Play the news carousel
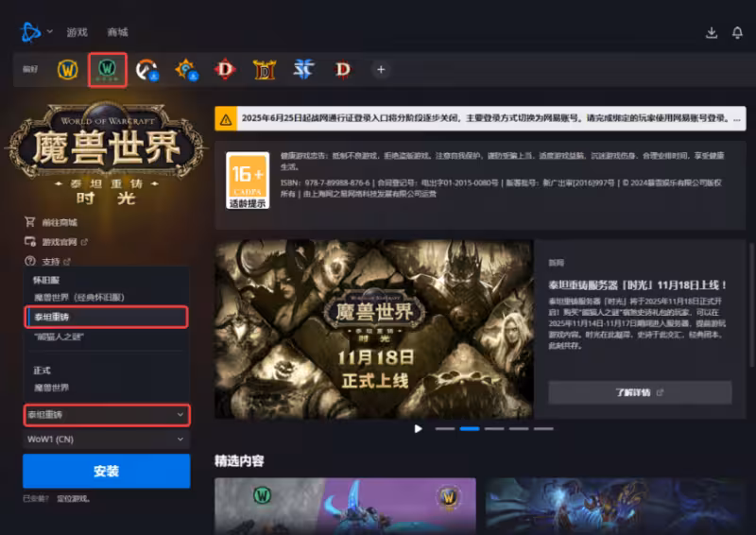 [418, 428]
